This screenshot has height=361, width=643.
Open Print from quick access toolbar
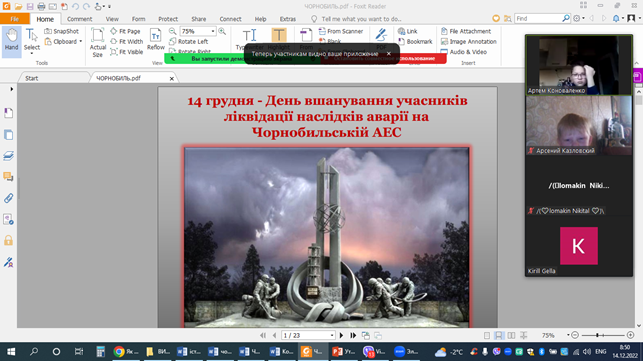pyautogui.click(x=41, y=6)
